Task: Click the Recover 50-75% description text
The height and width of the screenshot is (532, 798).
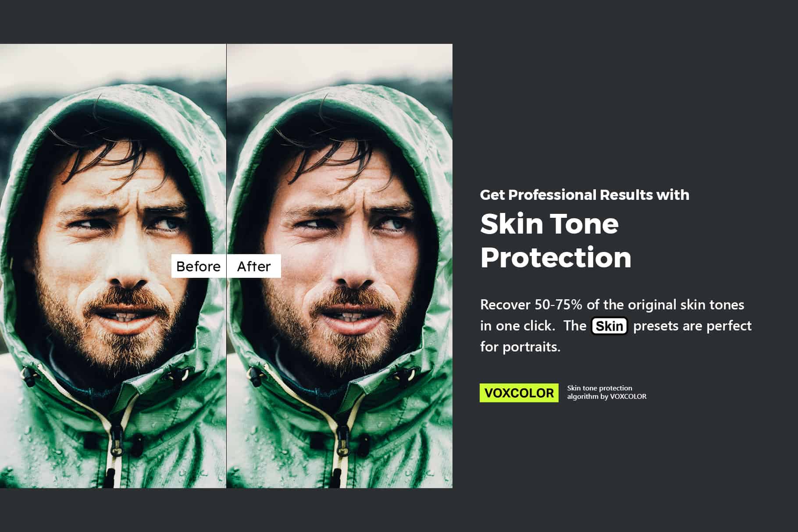Action: tap(616, 326)
